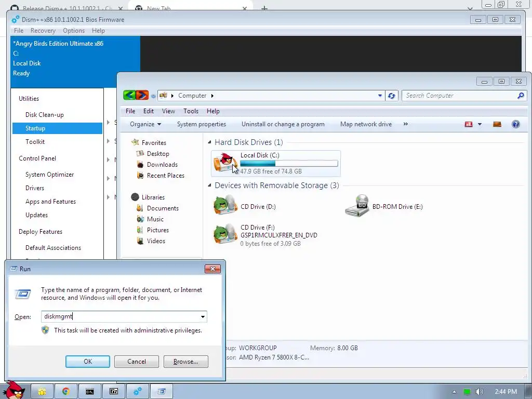Click the green Back arrow in Explorer
The height and width of the screenshot is (399, 532).
[x=129, y=96]
